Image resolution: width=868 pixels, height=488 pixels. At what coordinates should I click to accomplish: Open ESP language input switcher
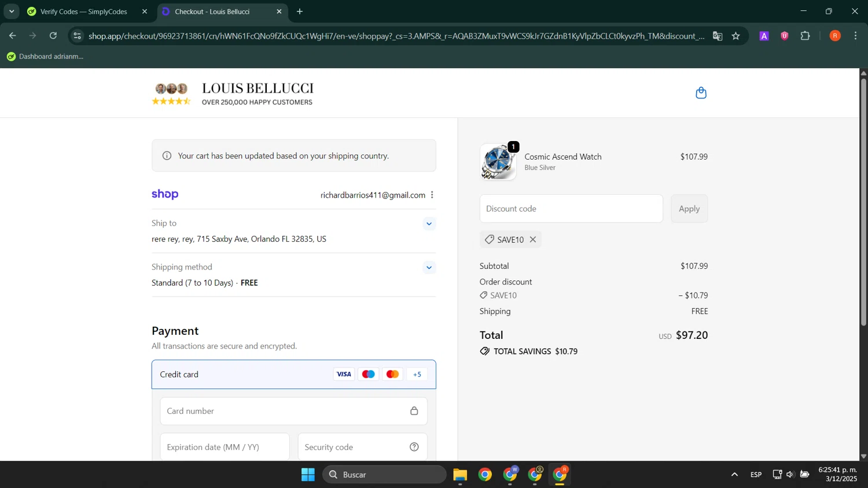756,475
